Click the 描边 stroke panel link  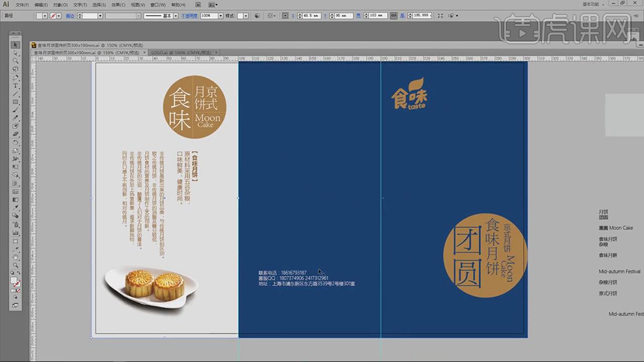pos(70,16)
